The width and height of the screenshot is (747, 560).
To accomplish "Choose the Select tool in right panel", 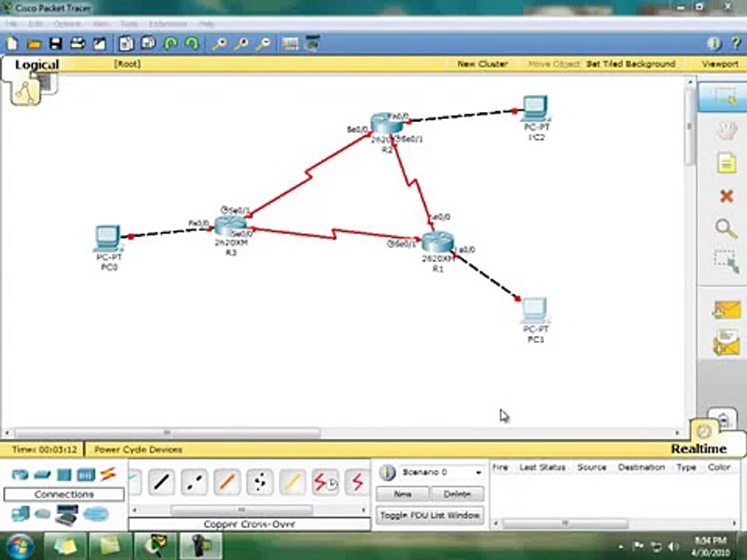I will (x=723, y=98).
